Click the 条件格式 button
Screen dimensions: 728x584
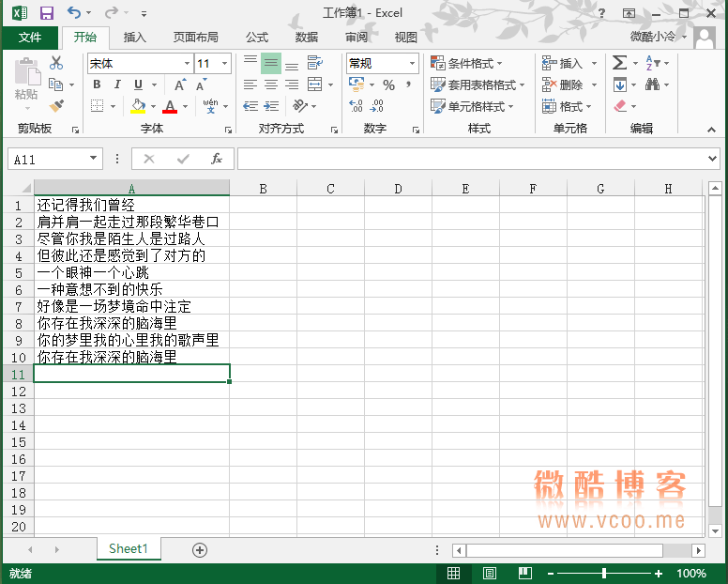(x=470, y=63)
